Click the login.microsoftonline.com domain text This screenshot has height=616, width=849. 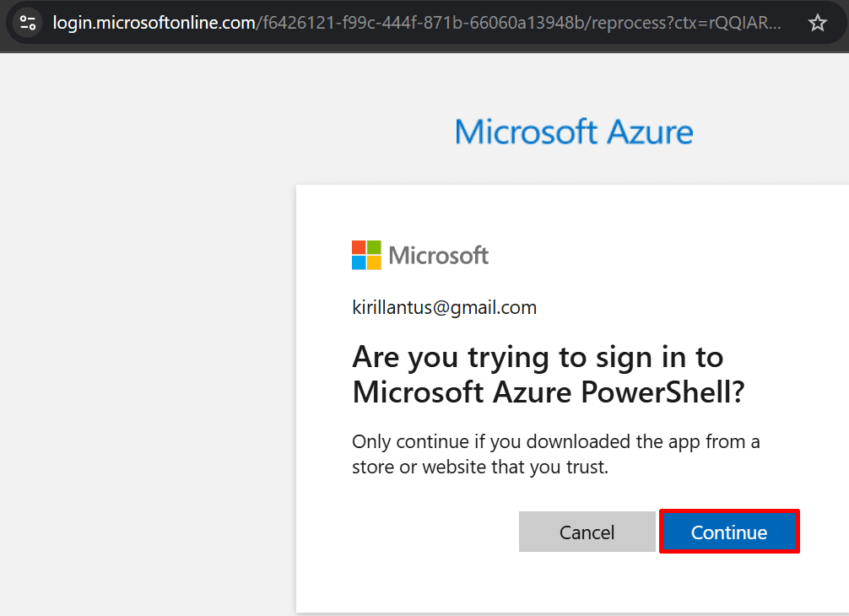154,23
